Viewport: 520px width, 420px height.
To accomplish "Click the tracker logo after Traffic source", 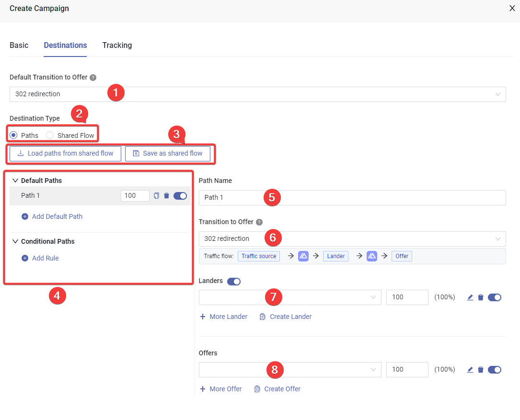I will pos(303,256).
